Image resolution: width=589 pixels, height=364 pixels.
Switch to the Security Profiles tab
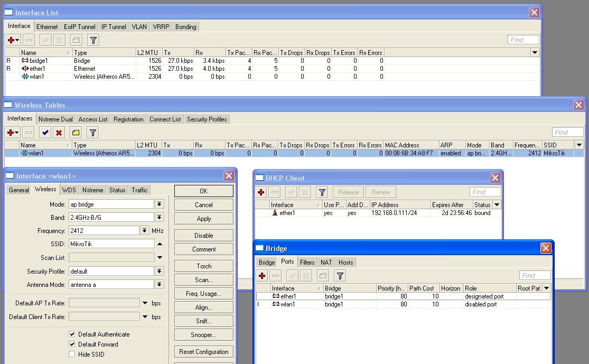(207, 119)
